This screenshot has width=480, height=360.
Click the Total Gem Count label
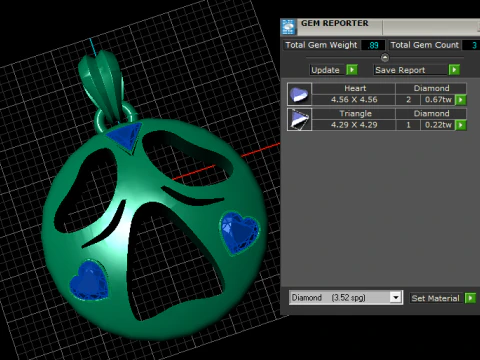(425, 45)
